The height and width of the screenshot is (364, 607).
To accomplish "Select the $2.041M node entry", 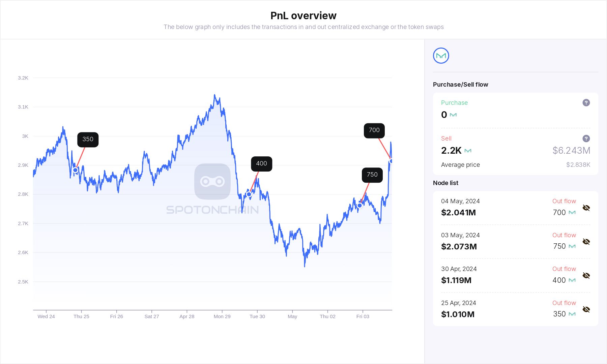I will (458, 213).
